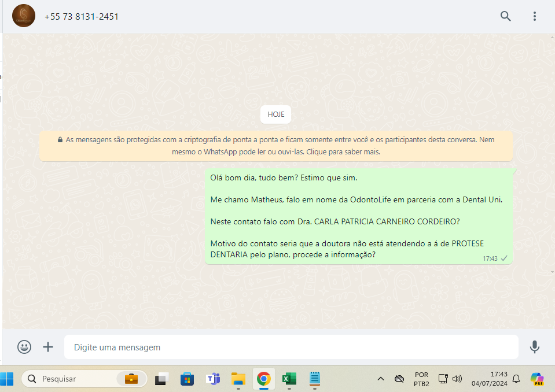This screenshot has width=555, height=392.
Task: Search within the conversation
Action: [505, 16]
